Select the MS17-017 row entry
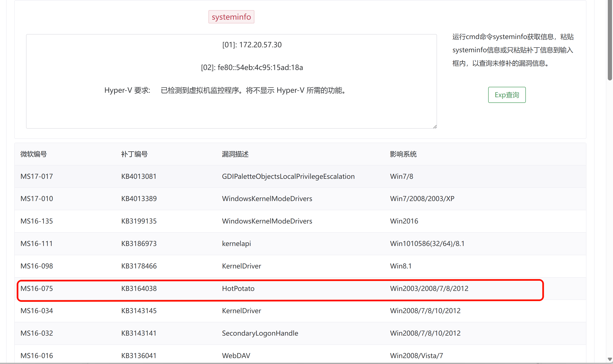This screenshot has height=364, width=613. pos(36,176)
